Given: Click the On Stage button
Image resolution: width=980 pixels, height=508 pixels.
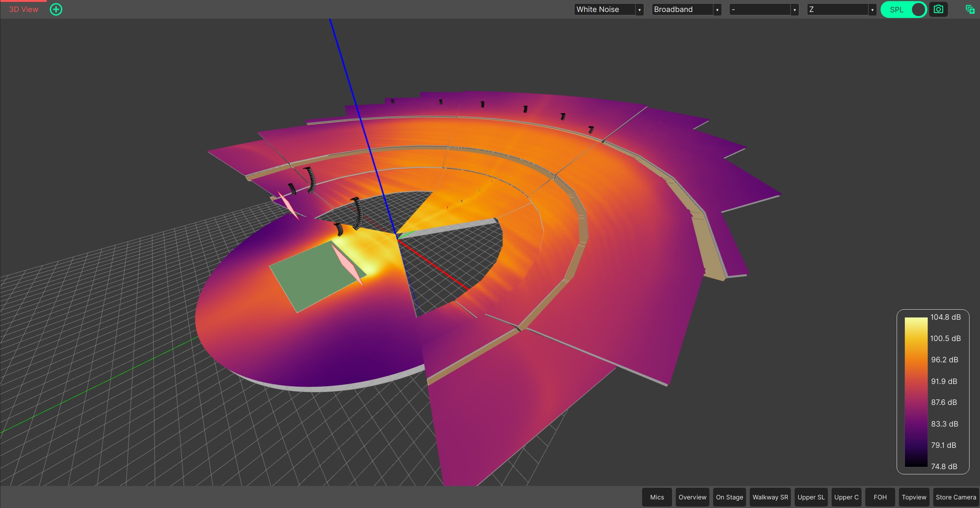Looking at the screenshot, I should (x=729, y=497).
